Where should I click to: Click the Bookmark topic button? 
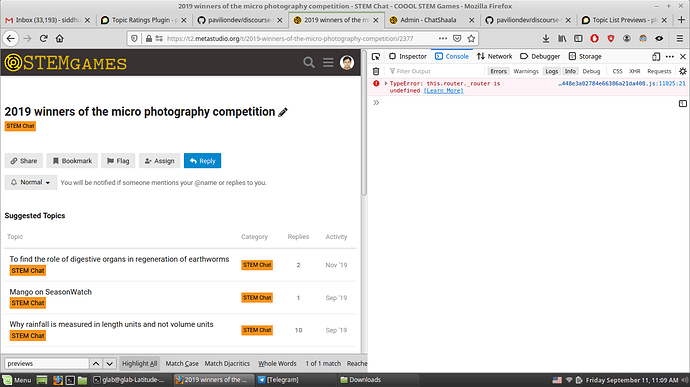click(72, 161)
